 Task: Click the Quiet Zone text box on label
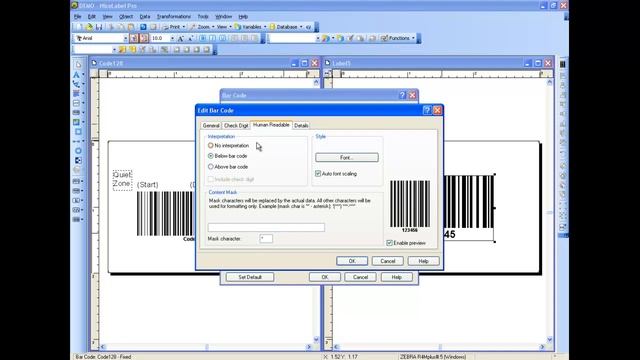coord(122,180)
